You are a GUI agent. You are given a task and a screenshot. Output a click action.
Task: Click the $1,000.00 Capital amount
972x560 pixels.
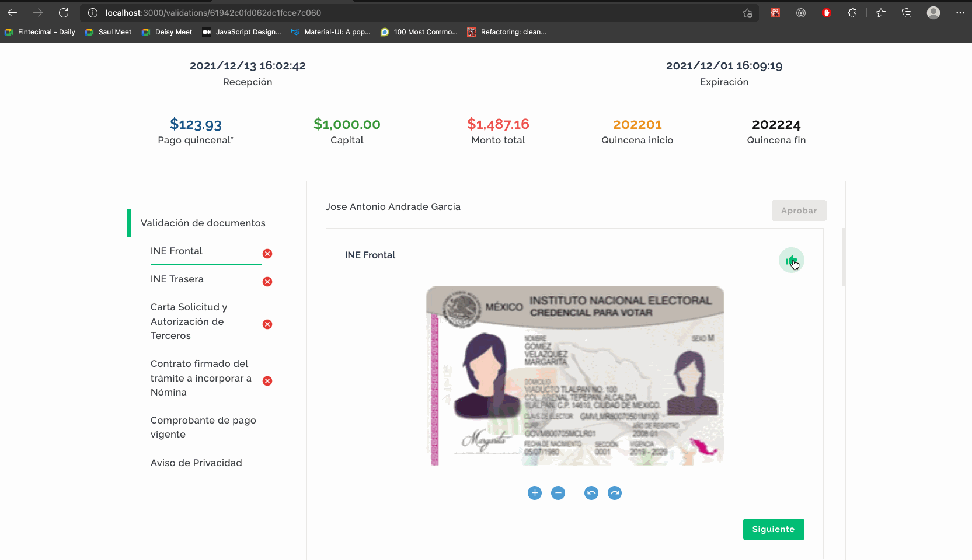(347, 124)
